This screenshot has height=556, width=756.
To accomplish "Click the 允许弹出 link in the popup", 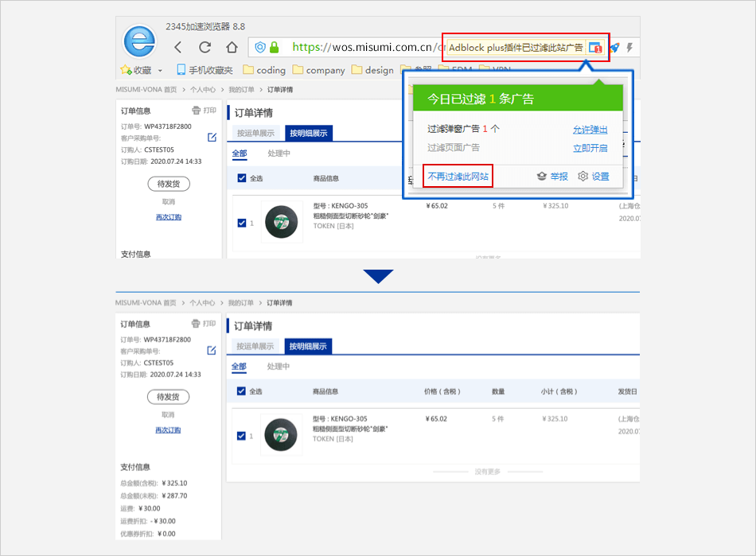I will pyautogui.click(x=590, y=130).
